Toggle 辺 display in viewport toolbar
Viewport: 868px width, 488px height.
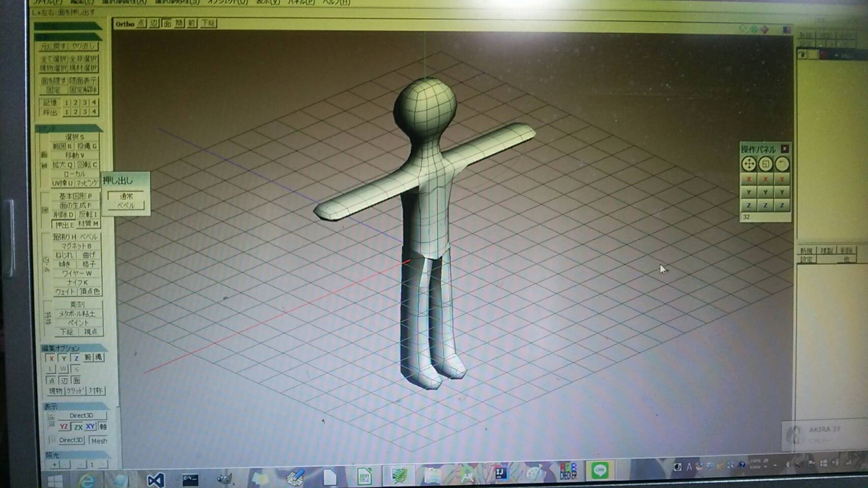154,23
